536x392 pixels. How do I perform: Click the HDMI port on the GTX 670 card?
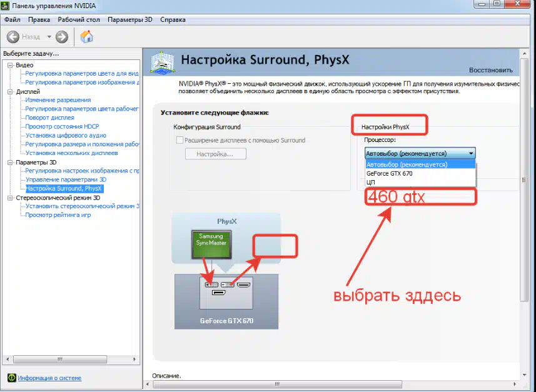[243, 284]
